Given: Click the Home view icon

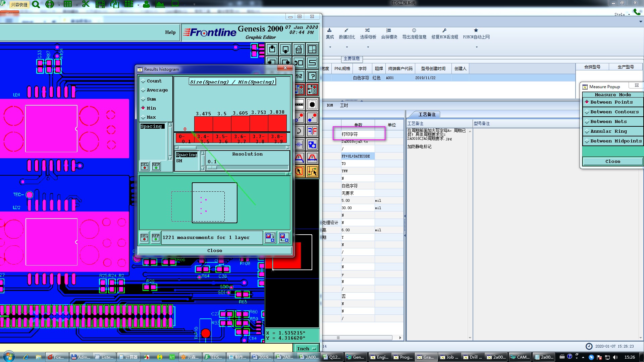Looking at the screenshot, I should (x=299, y=50).
